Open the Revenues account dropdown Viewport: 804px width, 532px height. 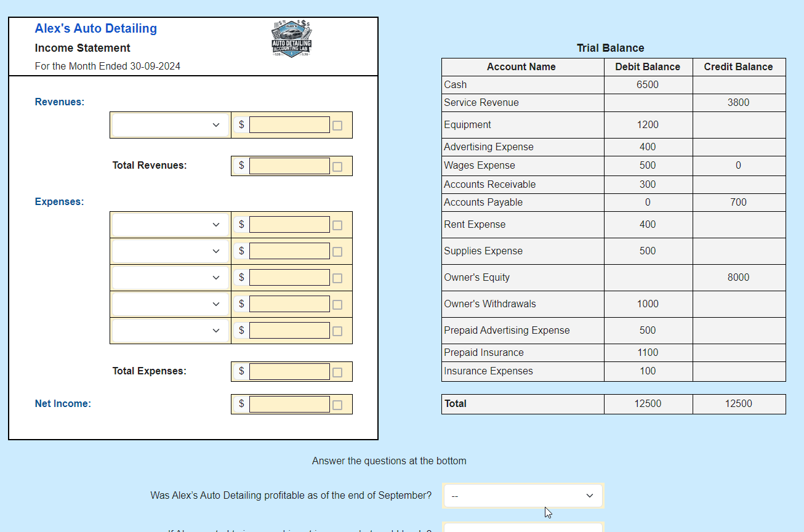click(x=170, y=124)
